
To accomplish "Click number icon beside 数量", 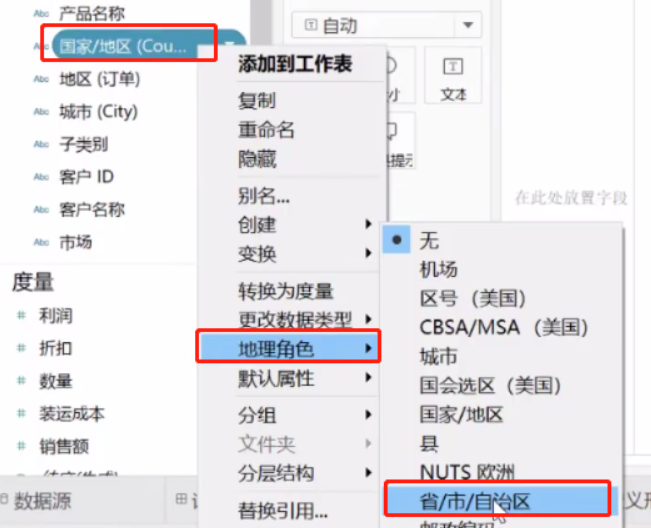I will [x=21, y=381].
